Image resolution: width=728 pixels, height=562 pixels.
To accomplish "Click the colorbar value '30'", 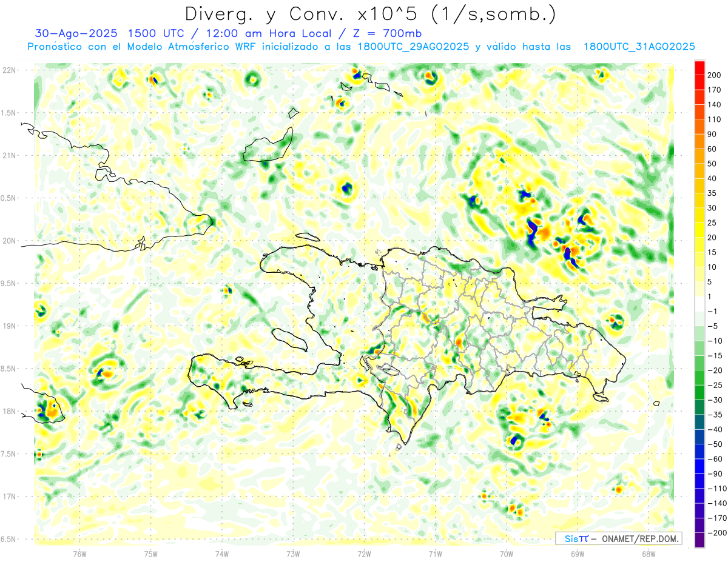I will (713, 208).
